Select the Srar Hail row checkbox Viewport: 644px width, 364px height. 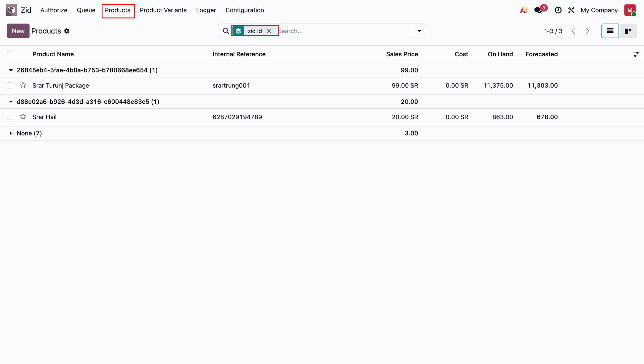click(10, 117)
